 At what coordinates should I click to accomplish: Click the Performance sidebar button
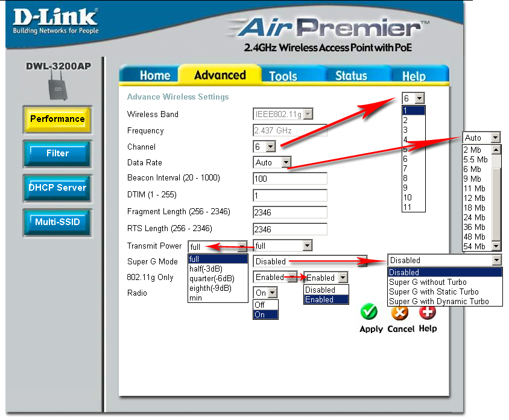[x=57, y=119]
